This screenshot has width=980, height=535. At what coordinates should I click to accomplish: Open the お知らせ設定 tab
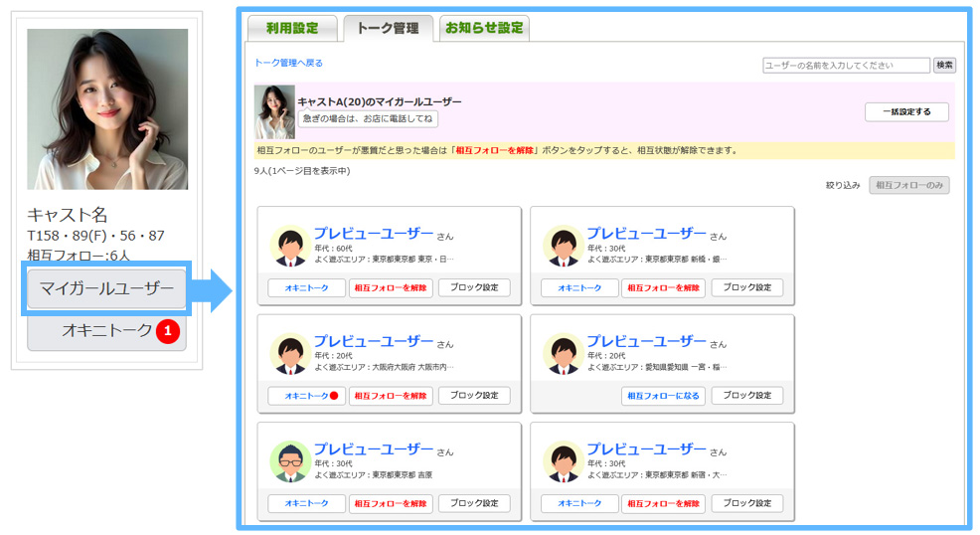click(484, 29)
